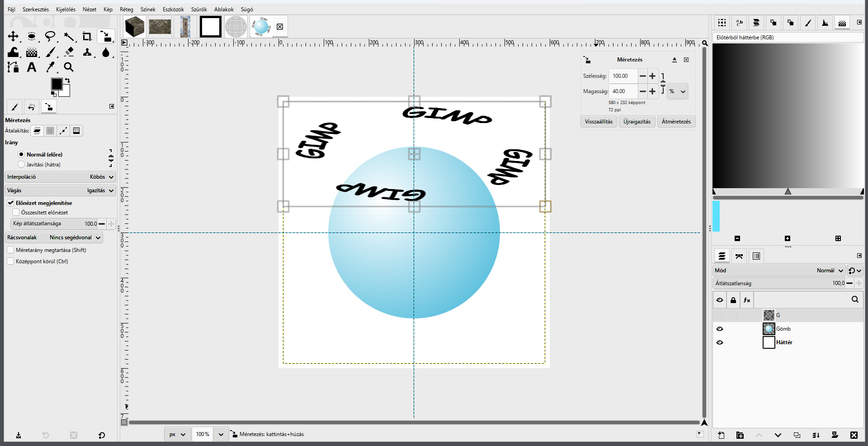Click the Visszaállítás button
The height and width of the screenshot is (446, 868).
tap(599, 122)
